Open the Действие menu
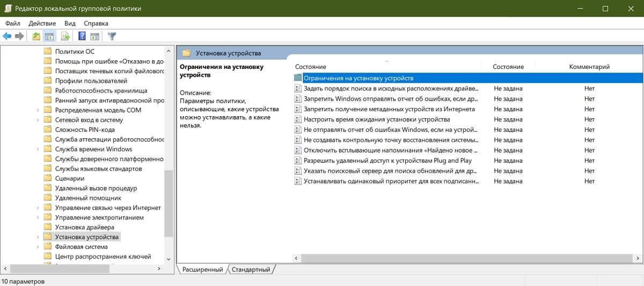 click(42, 24)
